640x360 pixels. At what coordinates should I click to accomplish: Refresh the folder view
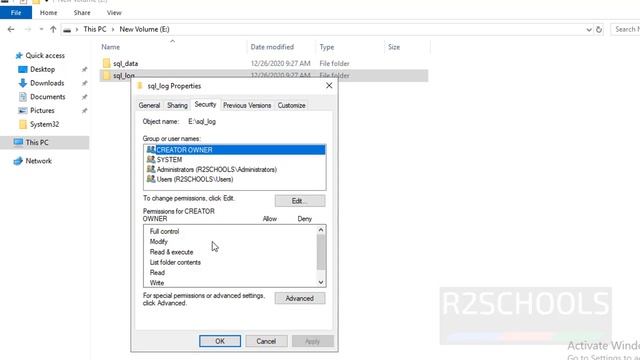[599, 29]
